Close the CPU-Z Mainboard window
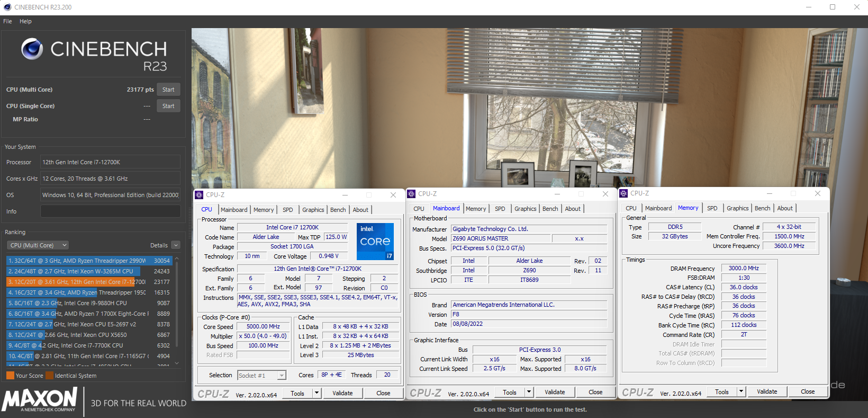Viewport: 868px width, 418px height. 605,194
